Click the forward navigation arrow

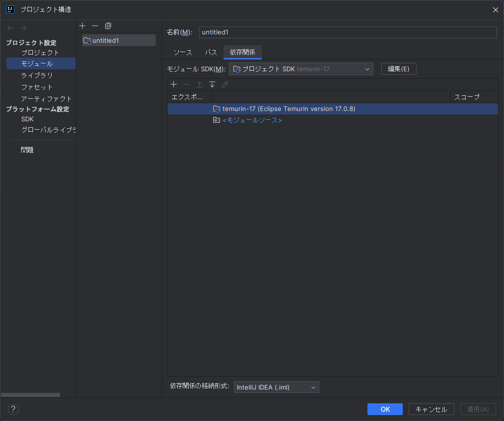23,28
